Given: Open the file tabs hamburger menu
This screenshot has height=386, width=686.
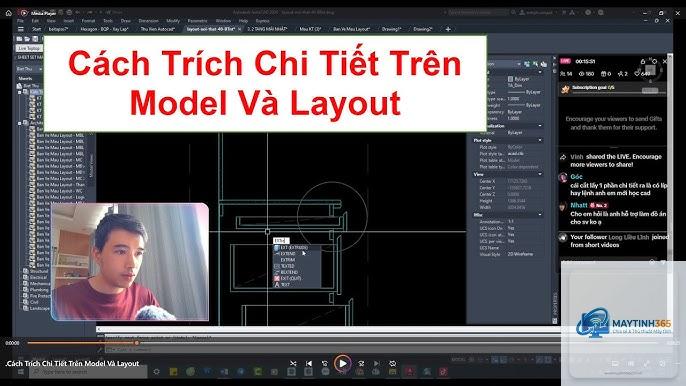Looking at the screenshot, I should [21, 29].
